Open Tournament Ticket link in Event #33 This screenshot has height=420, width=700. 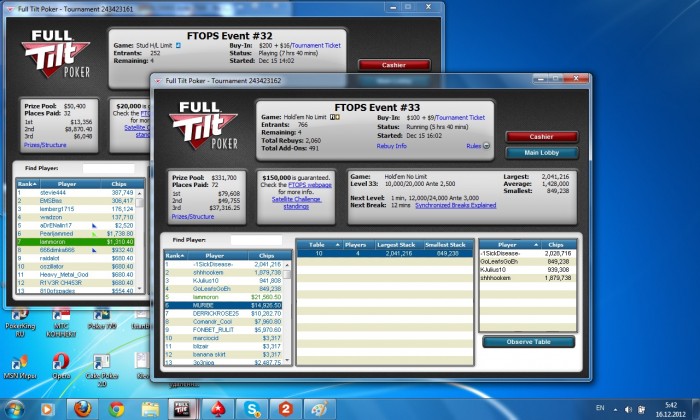tap(460, 117)
